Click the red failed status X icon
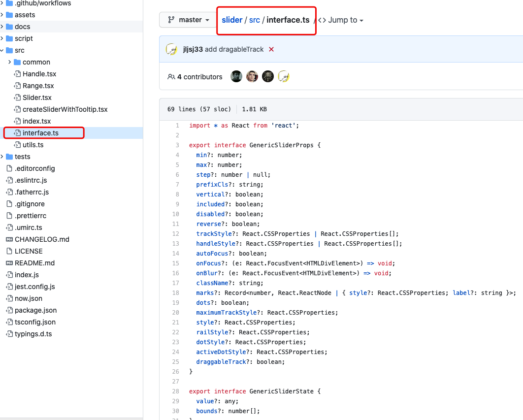 point(271,49)
